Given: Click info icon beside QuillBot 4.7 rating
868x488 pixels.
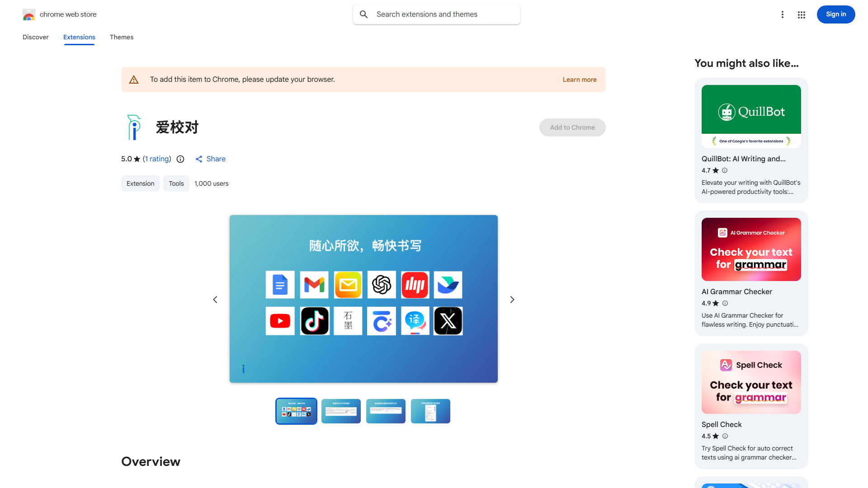Looking at the screenshot, I should [x=725, y=170].
